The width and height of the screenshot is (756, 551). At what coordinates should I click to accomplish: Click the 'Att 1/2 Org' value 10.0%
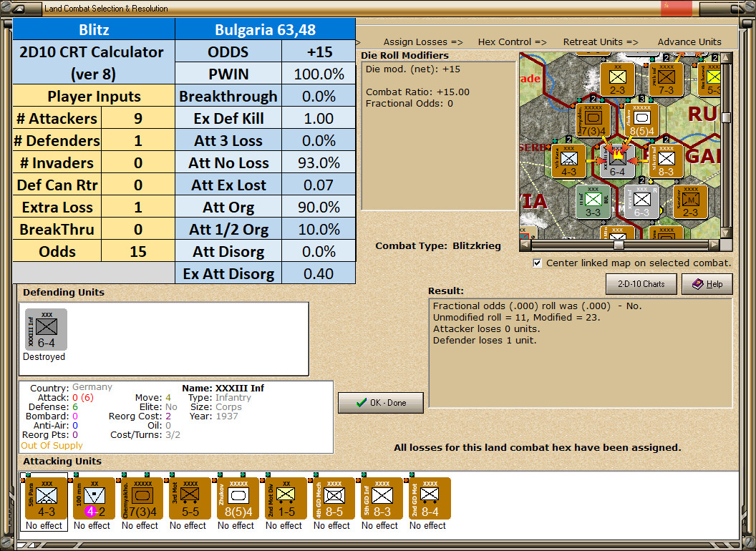click(x=319, y=230)
